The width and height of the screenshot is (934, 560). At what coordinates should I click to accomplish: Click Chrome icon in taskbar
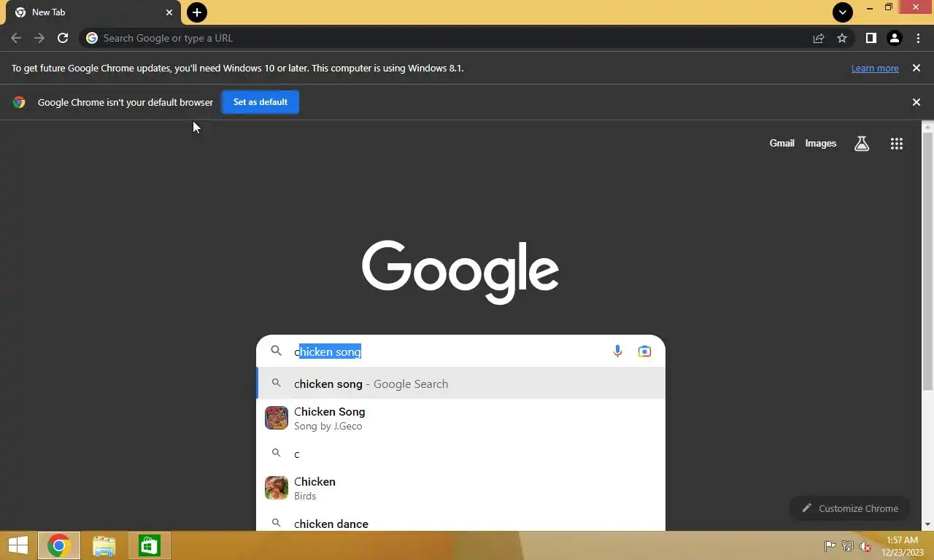tap(58, 545)
